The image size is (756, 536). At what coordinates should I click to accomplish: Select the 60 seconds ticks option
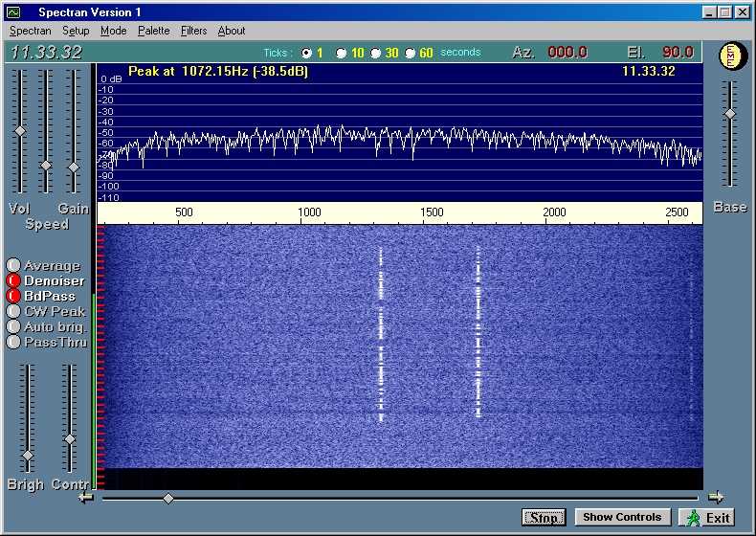click(x=411, y=53)
